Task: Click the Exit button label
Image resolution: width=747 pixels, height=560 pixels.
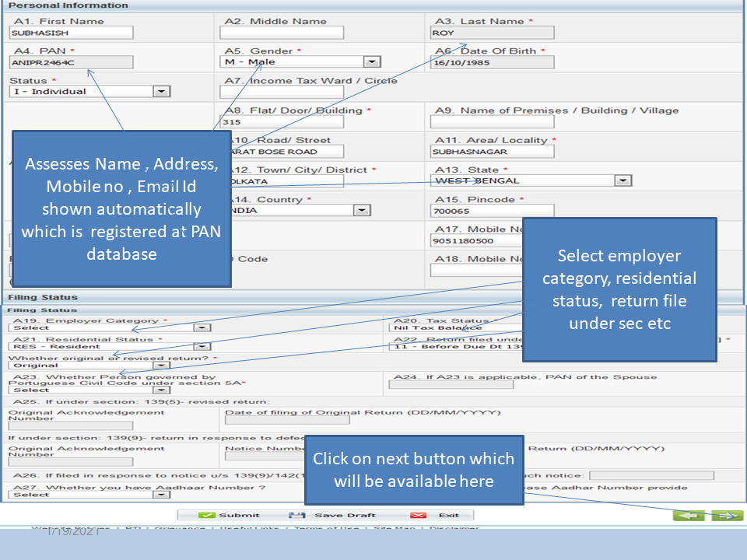Action: point(449,515)
